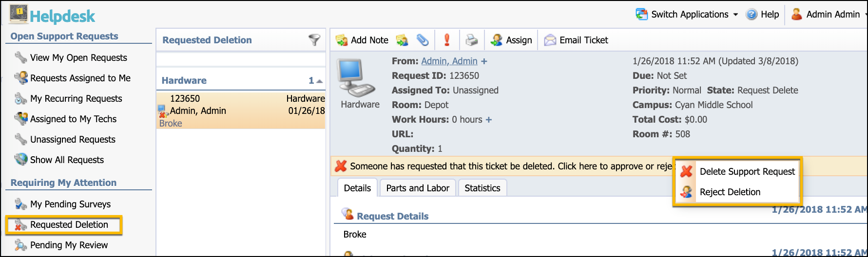868x257 pixels.
Task: Click the printer icon in toolbar
Action: pos(471,40)
